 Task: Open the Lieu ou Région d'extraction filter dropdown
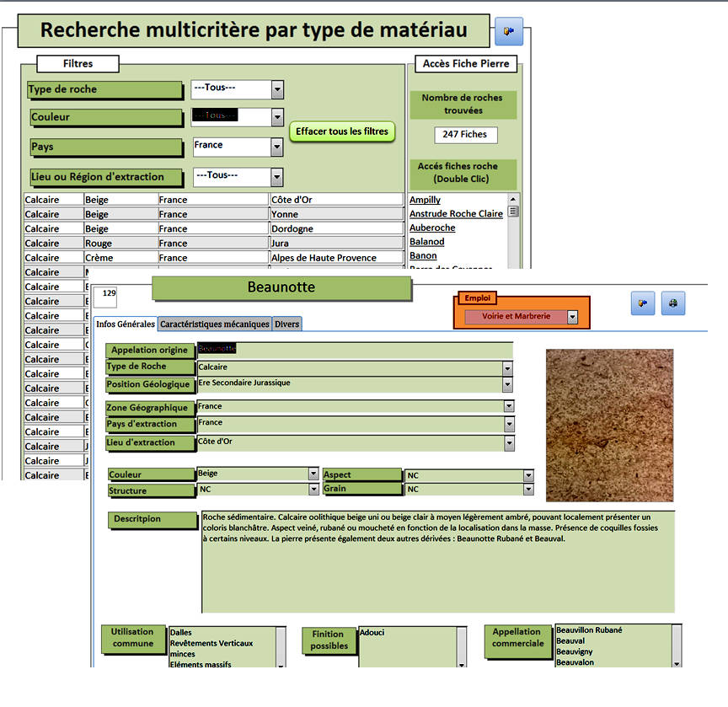coord(276,176)
